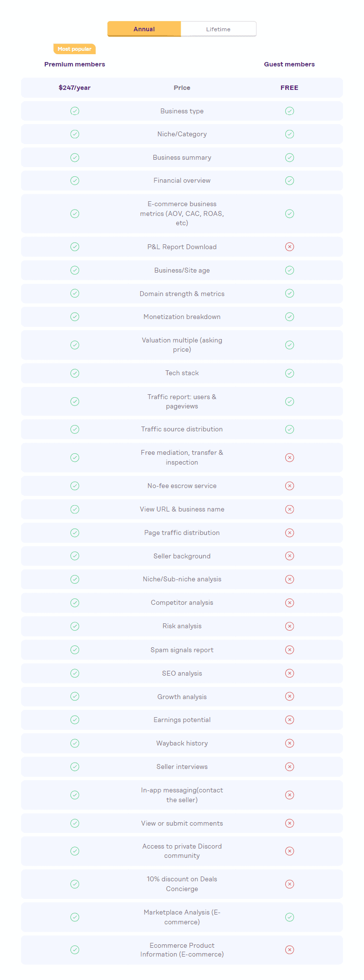Switch to the Lifetime tab
Viewport: 364px width, 980px height.
point(218,29)
